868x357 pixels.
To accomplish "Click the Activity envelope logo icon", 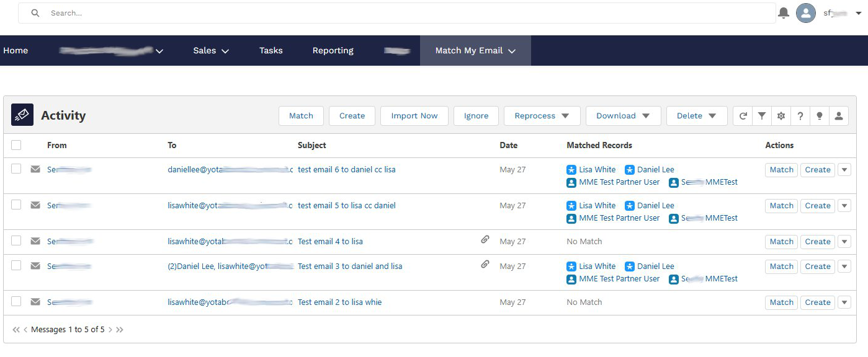I will point(22,115).
